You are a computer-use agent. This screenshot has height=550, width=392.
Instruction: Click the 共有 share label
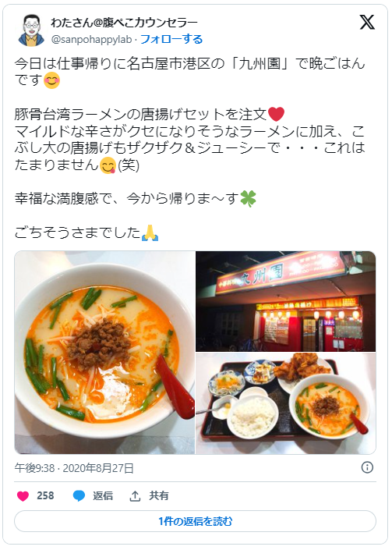tap(159, 495)
